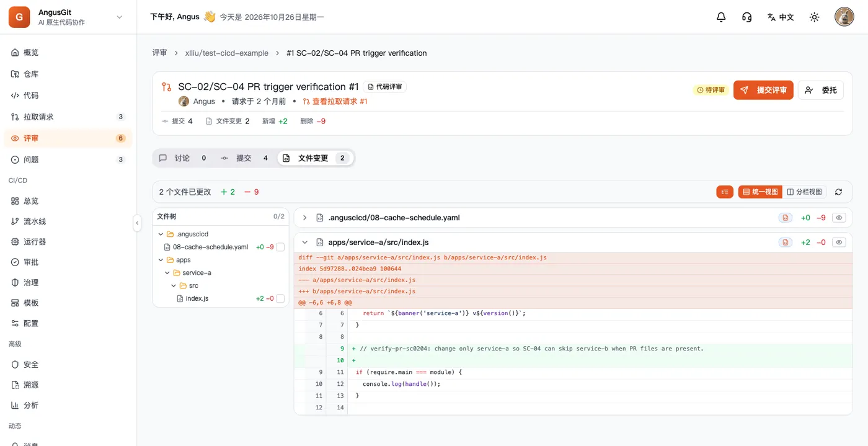Open 溯源 in the sidebar
868x446 pixels.
tap(68, 385)
